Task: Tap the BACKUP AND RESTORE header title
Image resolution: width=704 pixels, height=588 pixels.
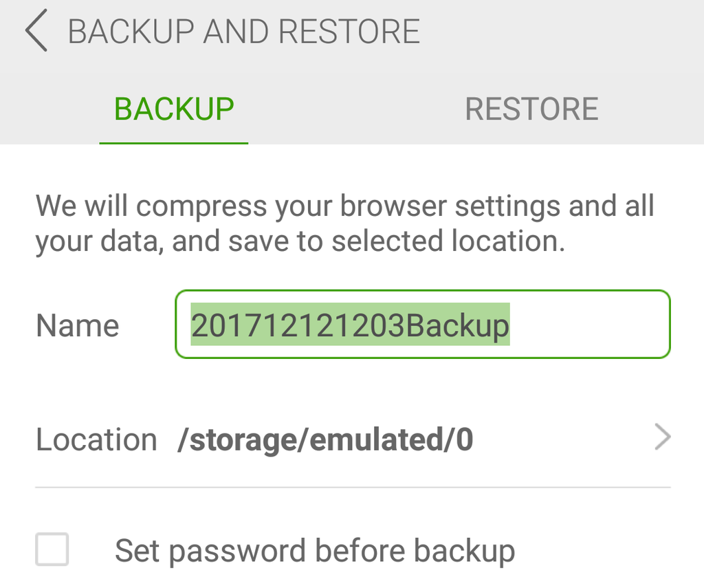Action: [244, 32]
